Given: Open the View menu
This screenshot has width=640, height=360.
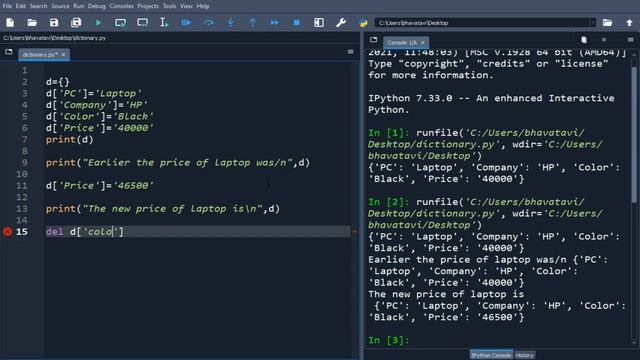Looking at the screenshot, I should tap(186, 6).
